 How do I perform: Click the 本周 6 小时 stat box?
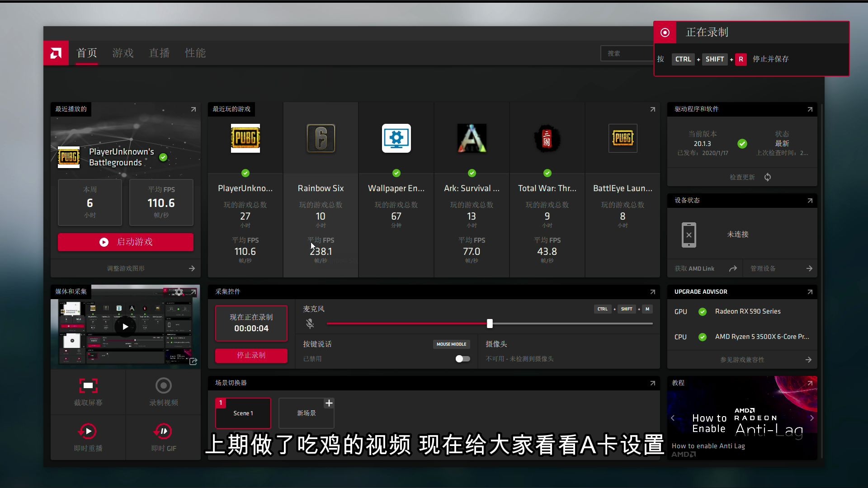90,202
